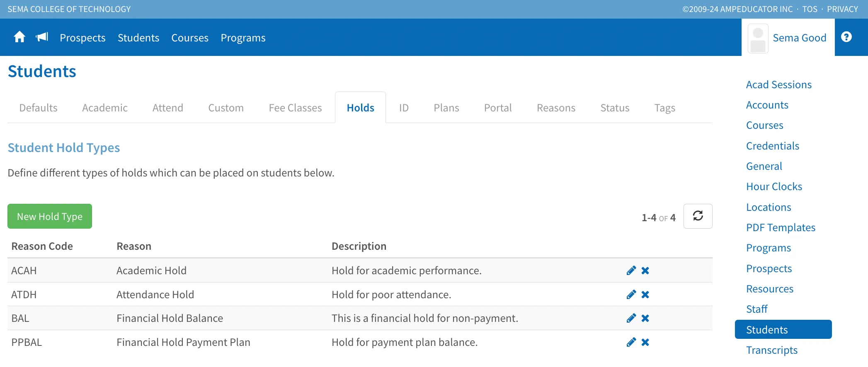Open the Plans tab
The height and width of the screenshot is (367, 868).
[x=446, y=108]
